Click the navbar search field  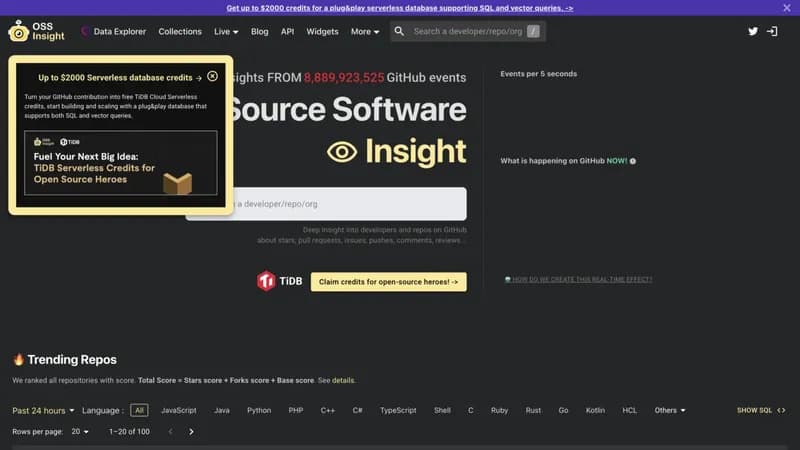point(468,31)
